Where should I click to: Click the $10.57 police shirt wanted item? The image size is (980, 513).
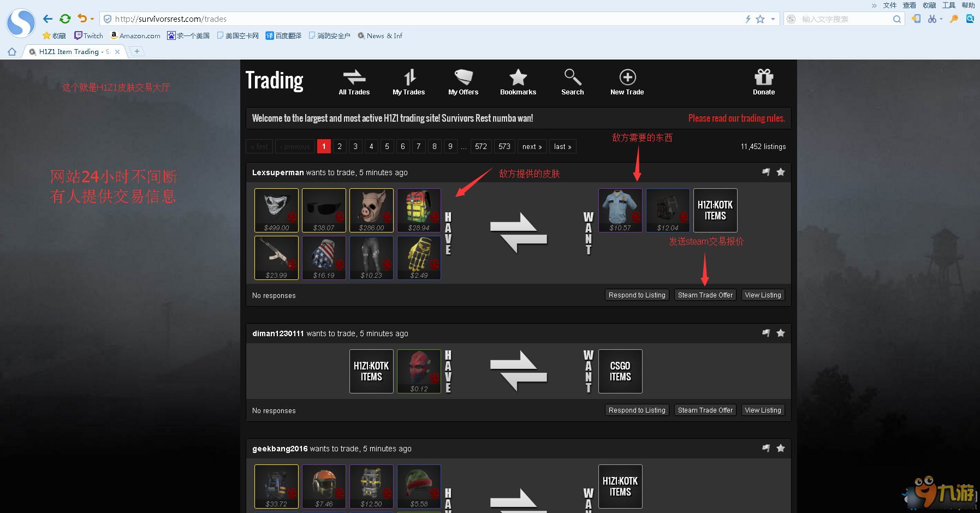pyautogui.click(x=621, y=211)
